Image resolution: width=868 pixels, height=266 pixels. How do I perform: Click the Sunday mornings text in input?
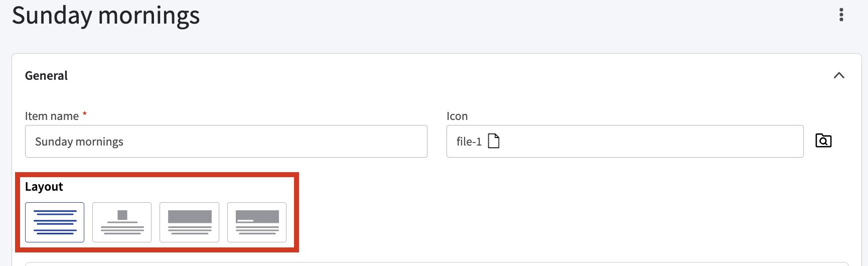click(79, 142)
